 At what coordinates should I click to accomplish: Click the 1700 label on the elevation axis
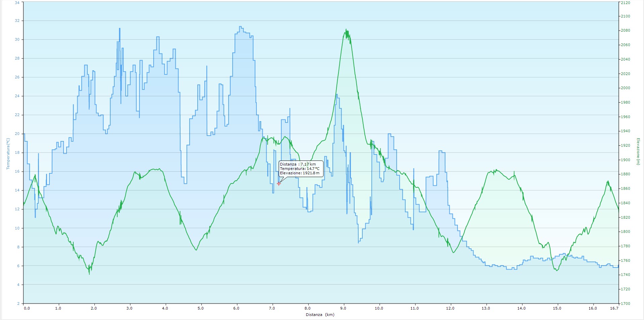pos(626,304)
